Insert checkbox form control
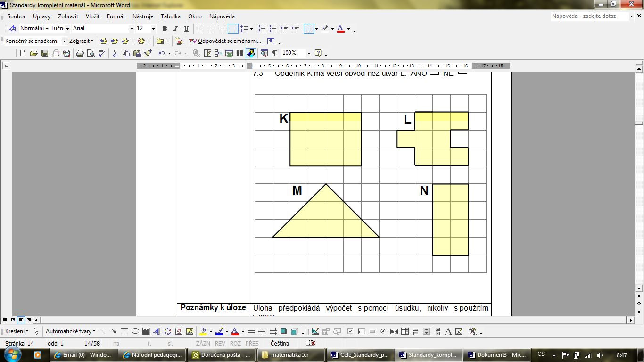Viewport: 644px width, 362px height. (x=350, y=331)
